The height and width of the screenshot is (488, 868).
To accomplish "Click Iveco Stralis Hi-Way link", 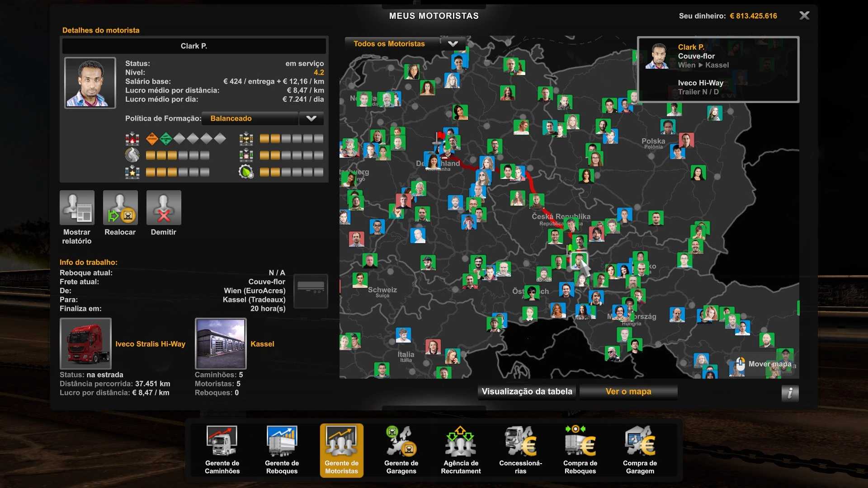I will coord(150,344).
